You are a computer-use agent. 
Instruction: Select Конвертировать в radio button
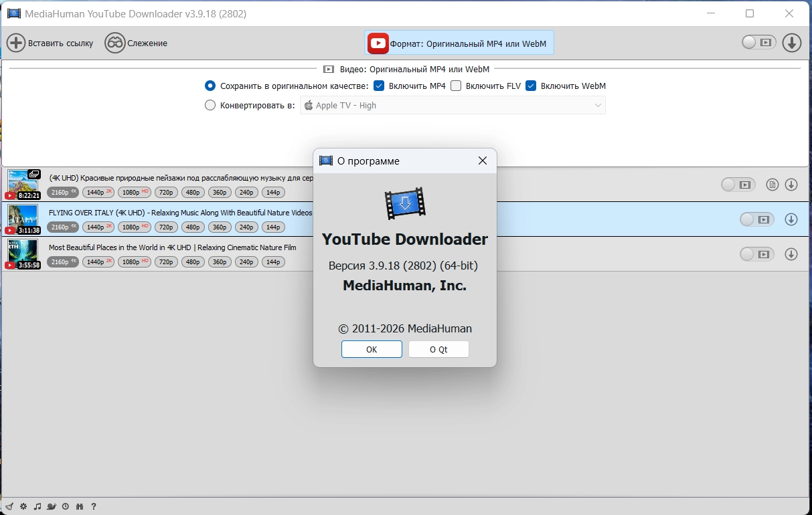coord(210,105)
